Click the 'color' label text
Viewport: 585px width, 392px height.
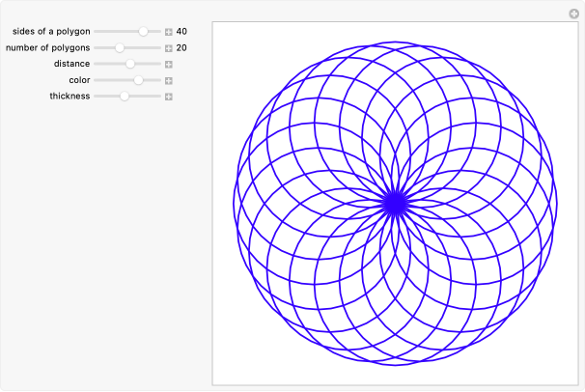tap(79, 80)
